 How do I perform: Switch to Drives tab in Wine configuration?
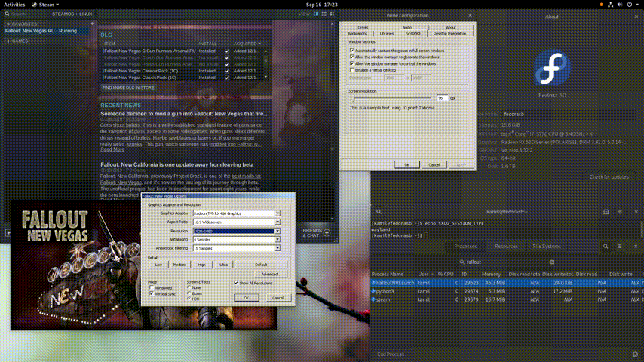pyautogui.click(x=363, y=28)
